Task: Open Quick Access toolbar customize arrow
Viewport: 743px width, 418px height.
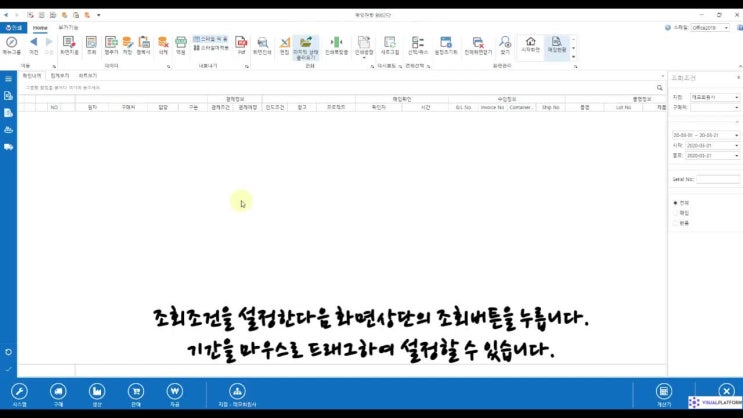Action: point(99,15)
